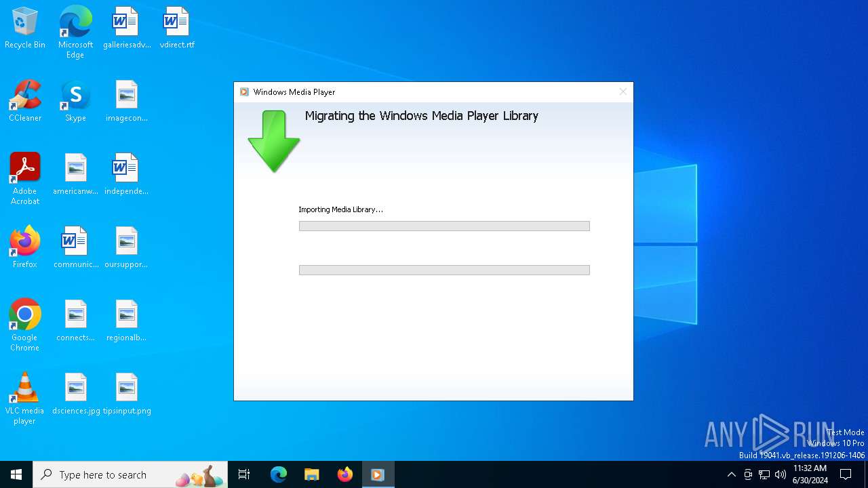Open Skype desktop shortcut
This screenshot has width=868, height=488.
75,101
